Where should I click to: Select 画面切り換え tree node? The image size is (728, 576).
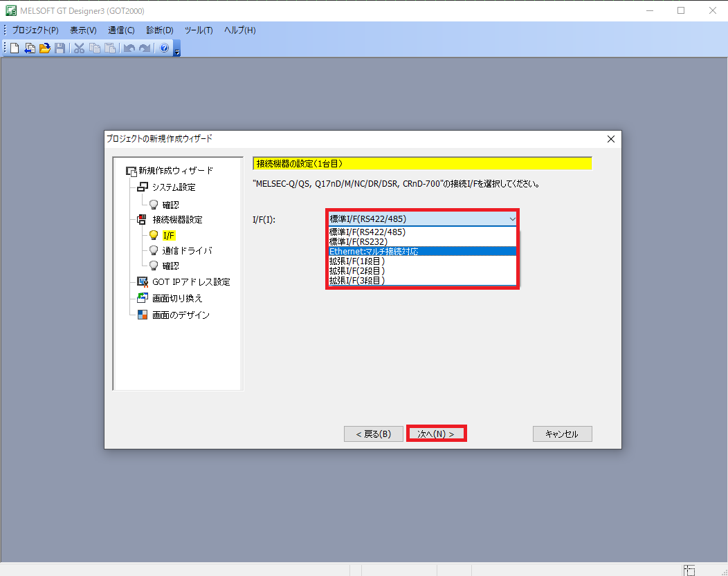point(177,298)
